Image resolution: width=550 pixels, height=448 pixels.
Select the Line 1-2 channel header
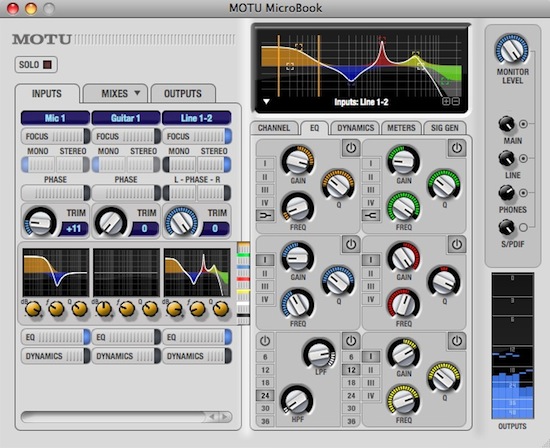click(x=197, y=118)
